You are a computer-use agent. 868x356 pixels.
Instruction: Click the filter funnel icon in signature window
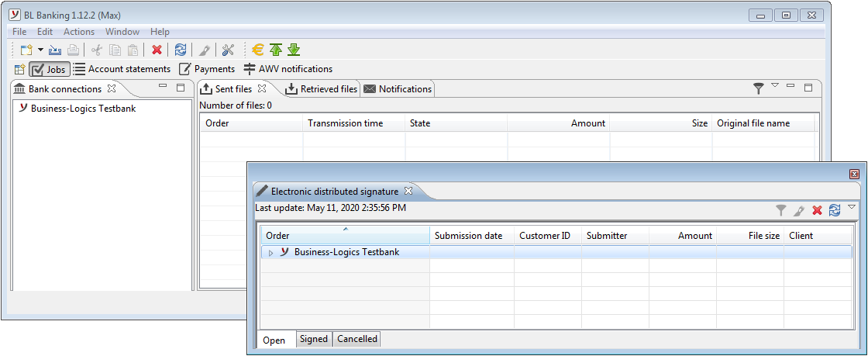[780, 210]
